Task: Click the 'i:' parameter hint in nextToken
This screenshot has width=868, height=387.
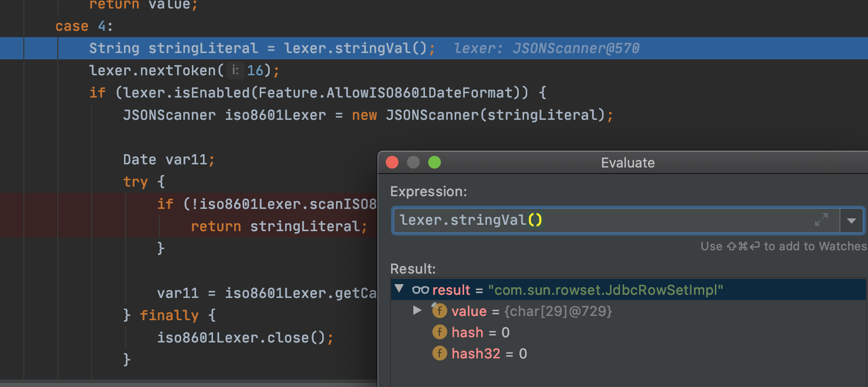Action: 235,70
